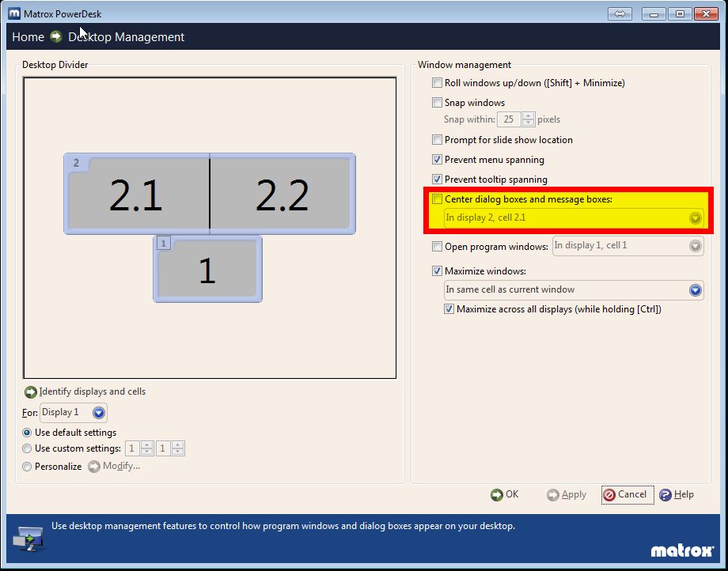Enable Roll windows up/down checkbox
The width and height of the screenshot is (728, 571).
click(437, 82)
